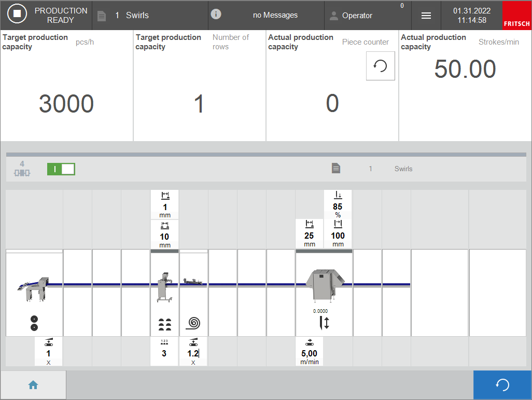Change the row count value 3
This screenshot has height=400, width=532.
click(164, 354)
